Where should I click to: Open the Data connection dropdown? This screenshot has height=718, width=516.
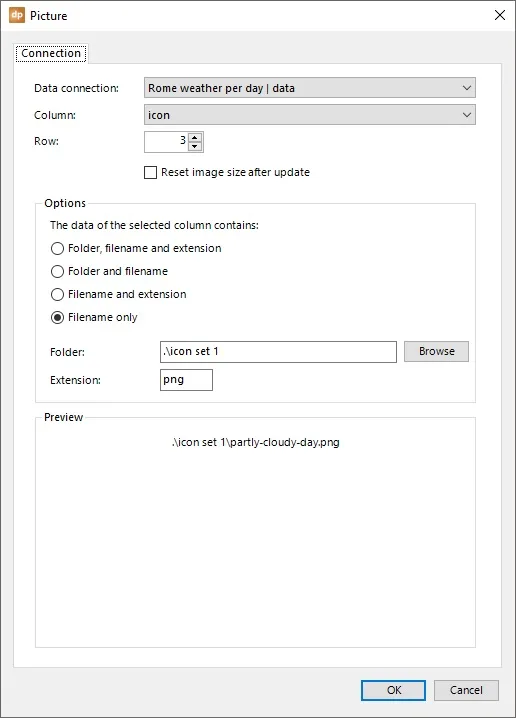[310, 88]
